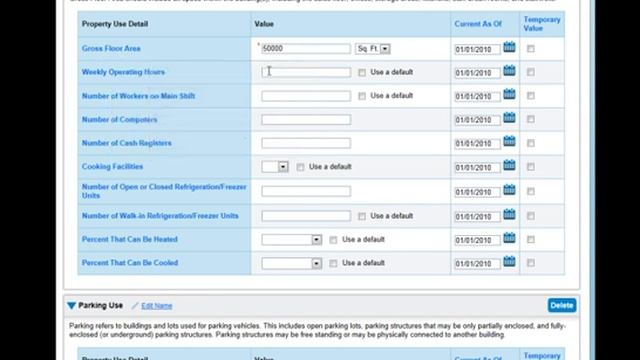Click the Number of Computers input field
Viewport: 640px width, 360px height.
[x=306, y=120]
